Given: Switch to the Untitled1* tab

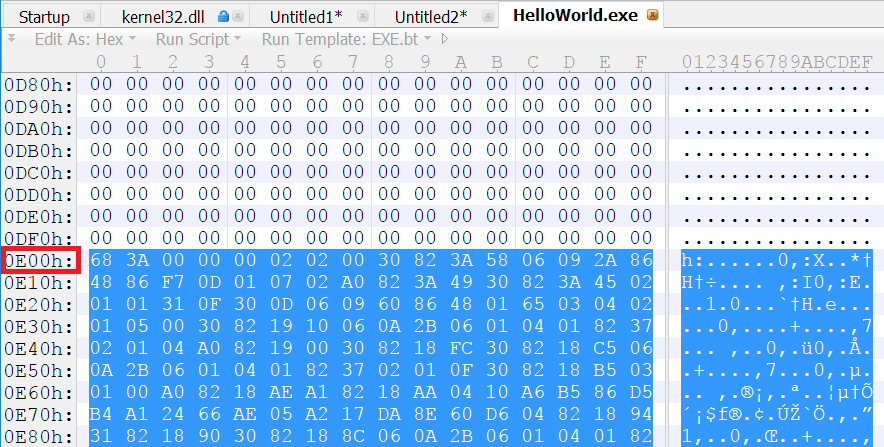Looking at the screenshot, I should (306, 17).
